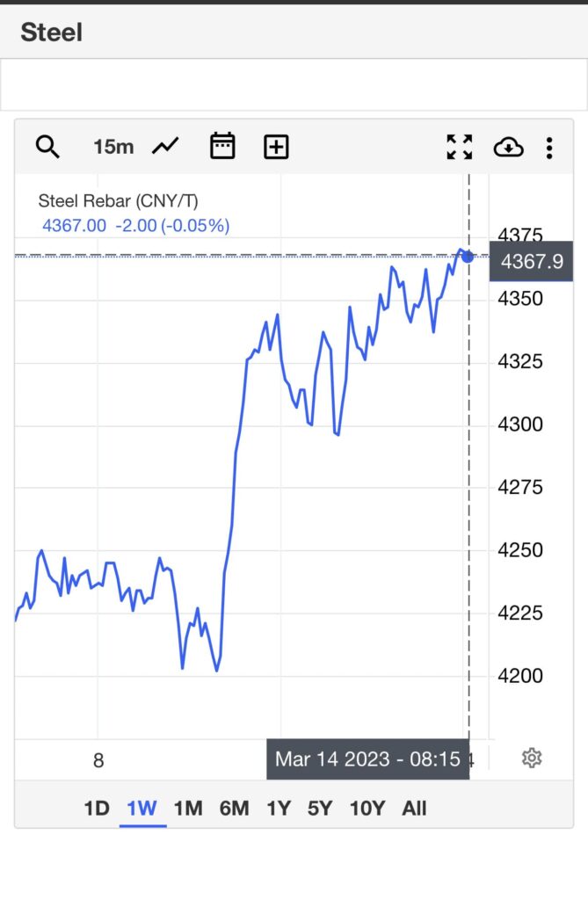Open the calendar date range icon

[x=222, y=147]
